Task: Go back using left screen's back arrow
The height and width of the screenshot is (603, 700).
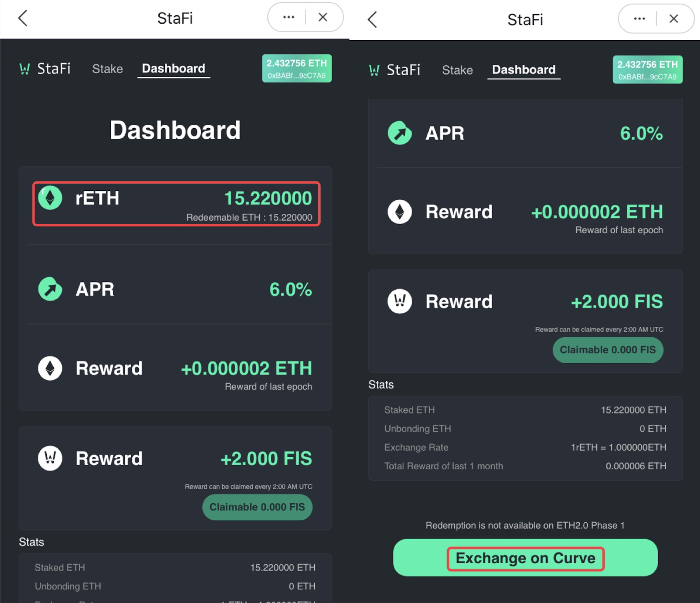Action: point(23,18)
